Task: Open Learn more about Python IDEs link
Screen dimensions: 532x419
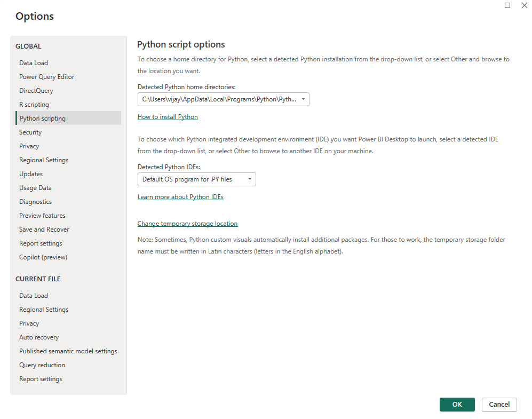Action: (x=180, y=197)
